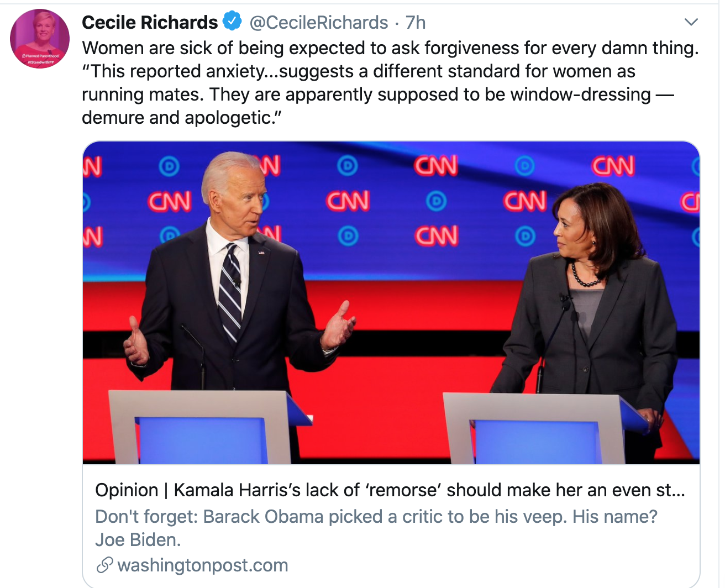
Task: Click the line starting "Women are sick"
Action: [390, 48]
